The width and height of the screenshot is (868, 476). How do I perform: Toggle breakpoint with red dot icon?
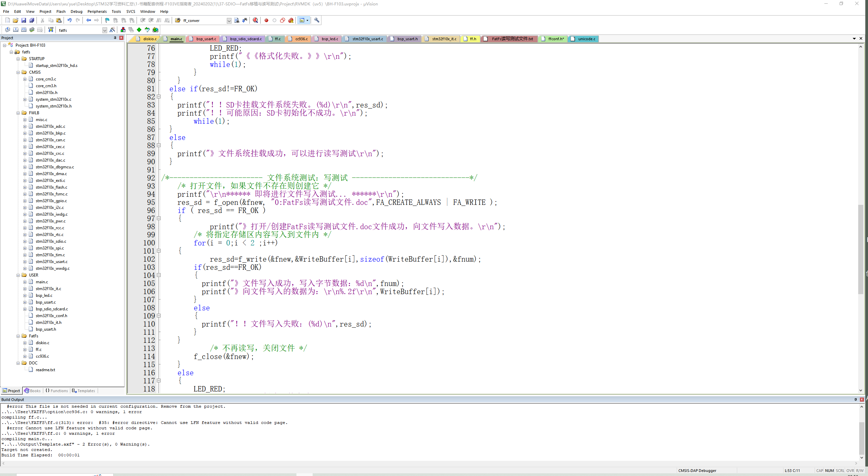click(x=266, y=20)
